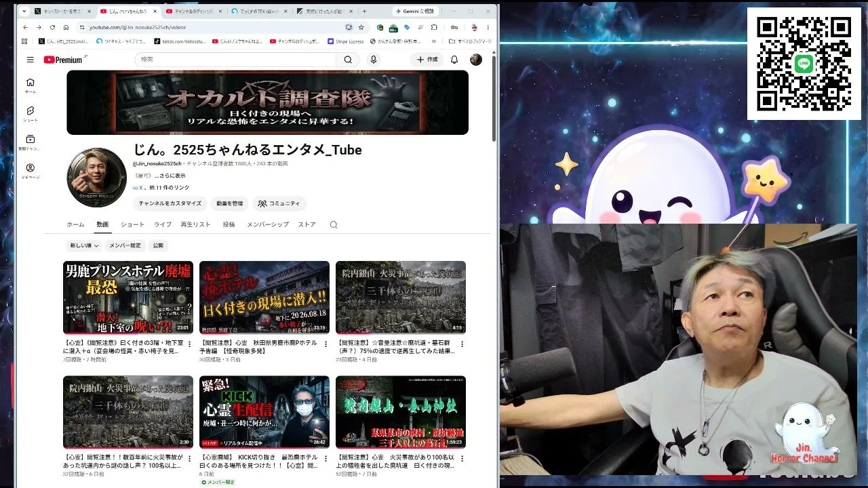Bookmark this page with the star icon
This screenshot has height=488, width=868.
pyautogui.click(x=361, y=27)
